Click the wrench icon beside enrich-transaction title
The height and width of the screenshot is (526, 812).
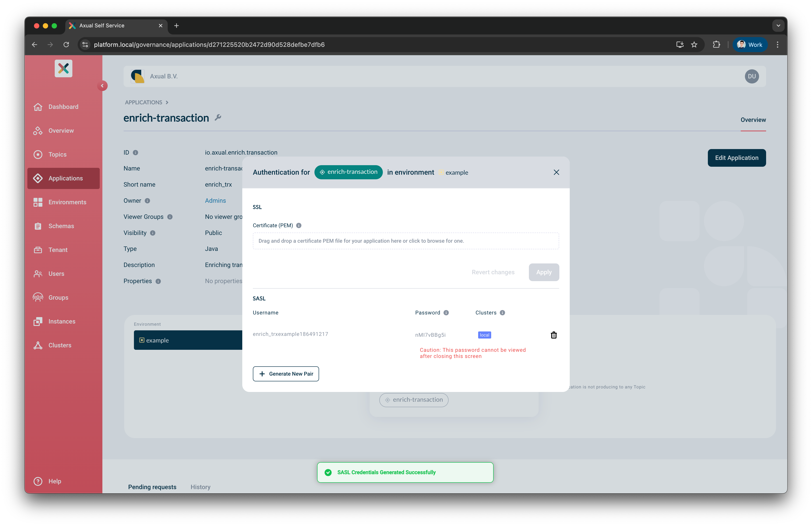[x=218, y=118]
